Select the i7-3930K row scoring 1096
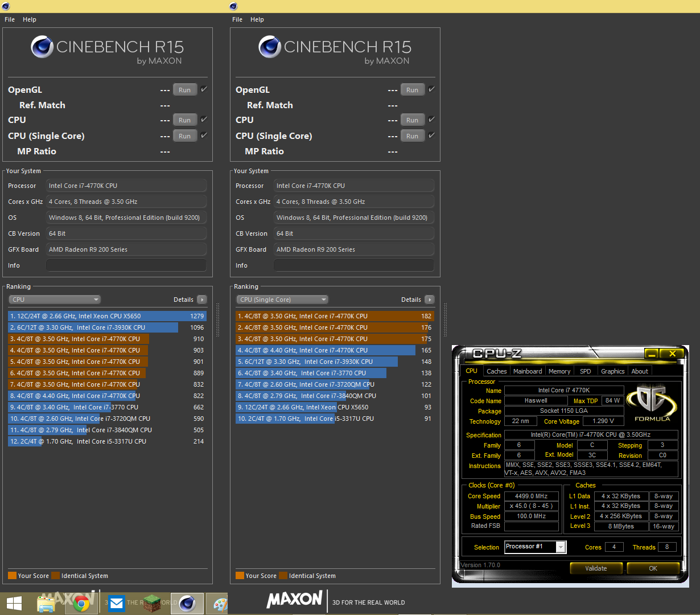Image resolution: width=700 pixels, height=615 pixels. (x=107, y=327)
